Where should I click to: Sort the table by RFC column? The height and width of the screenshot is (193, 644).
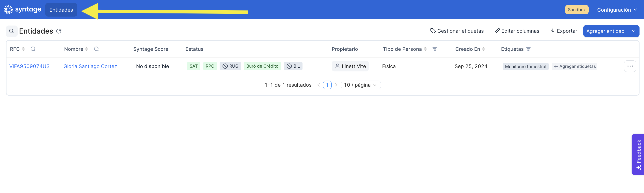[x=23, y=49]
